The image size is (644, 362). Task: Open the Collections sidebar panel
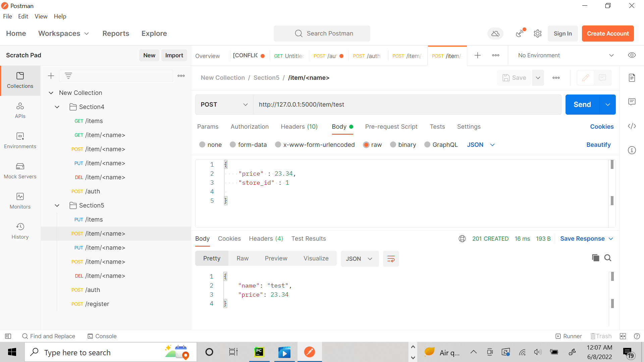20,80
